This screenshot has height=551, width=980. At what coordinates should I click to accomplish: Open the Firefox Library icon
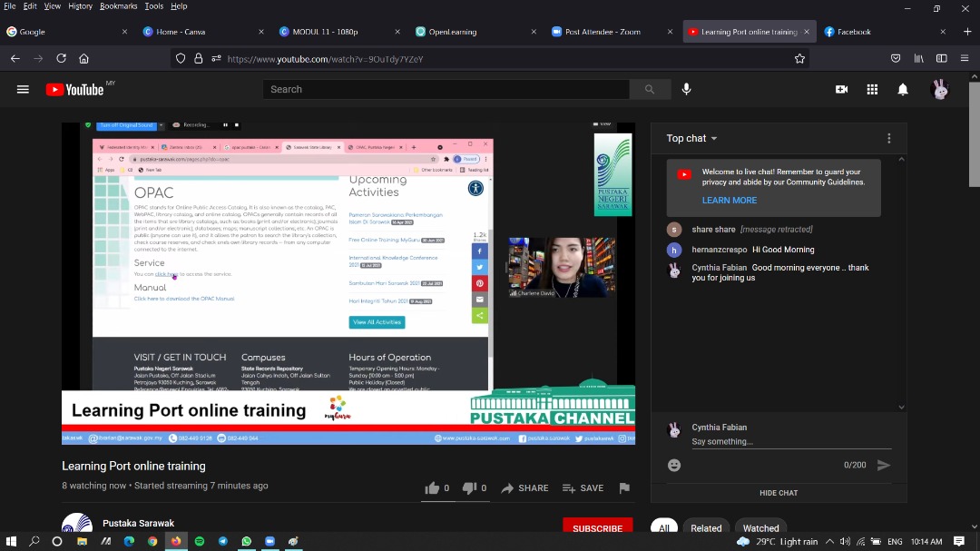[918, 58]
